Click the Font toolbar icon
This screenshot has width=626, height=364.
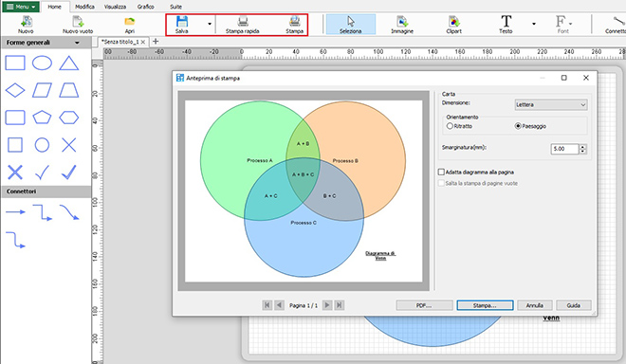pyautogui.click(x=562, y=25)
